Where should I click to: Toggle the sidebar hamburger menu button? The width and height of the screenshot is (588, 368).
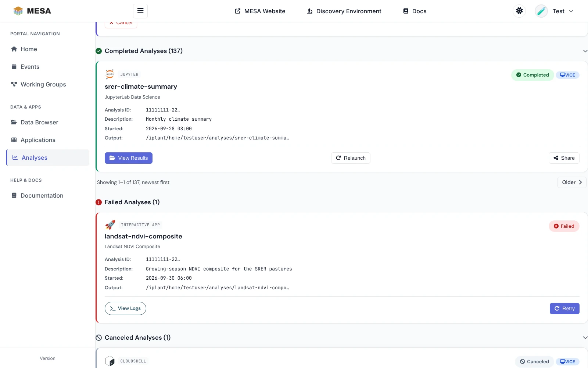[x=140, y=11]
